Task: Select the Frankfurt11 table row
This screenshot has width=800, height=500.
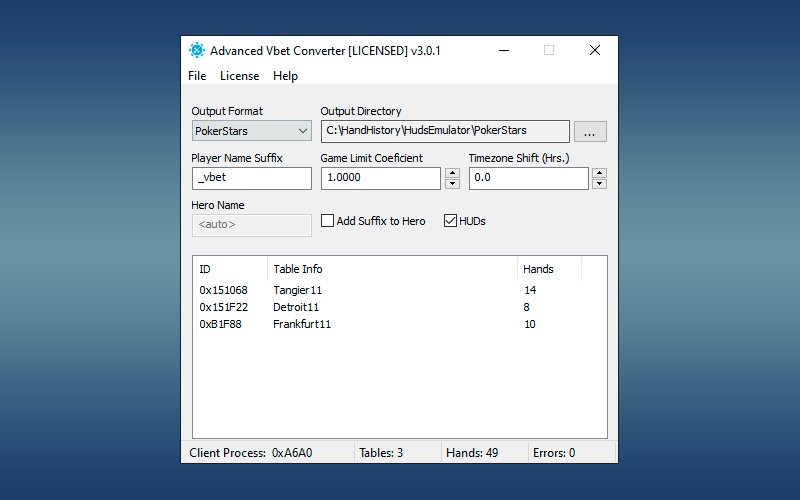Action: (301, 324)
